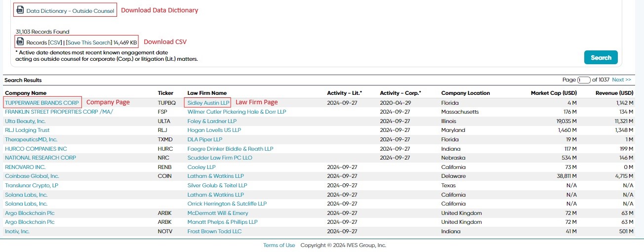644x252 pixels.
Task: Sort by Law Firm Name column header
Action: point(207,93)
